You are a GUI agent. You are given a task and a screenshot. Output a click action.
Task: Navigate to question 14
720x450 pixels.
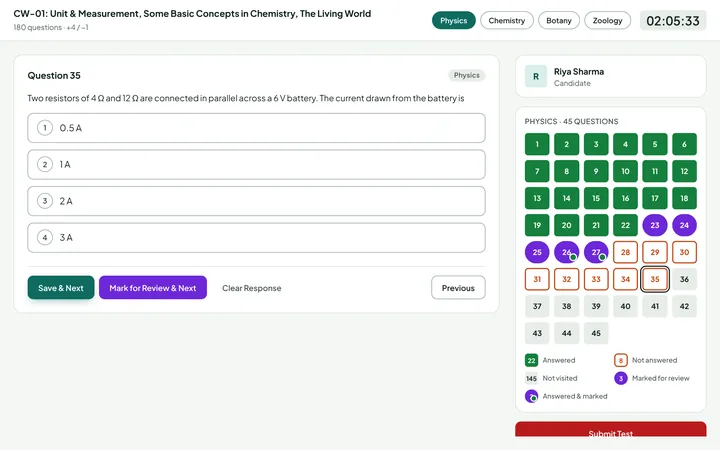(567, 198)
